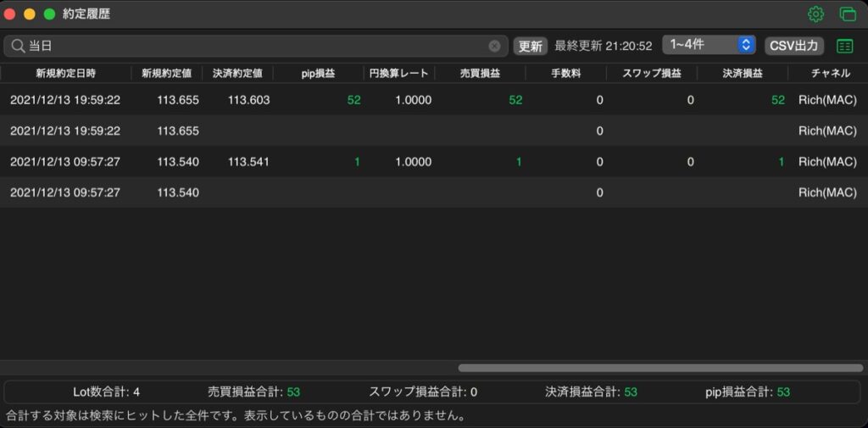Sort by pip損益 column header
The height and width of the screenshot is (428, 868).
pyautogui.click(x=319, y=73)
